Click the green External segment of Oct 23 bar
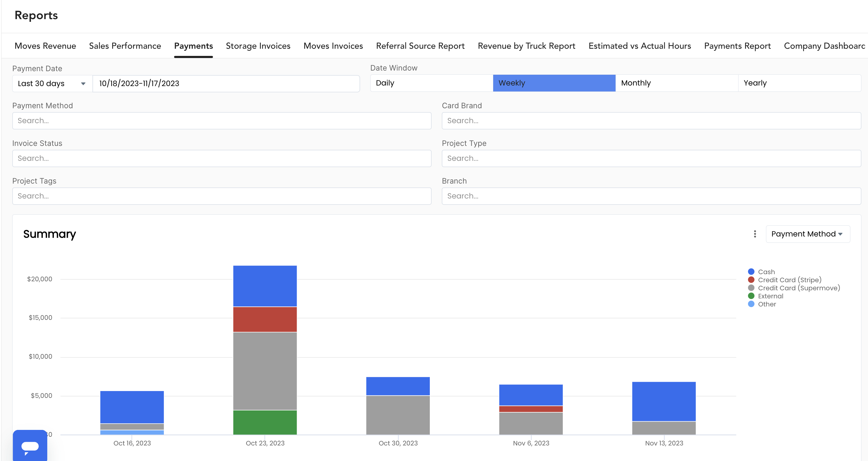 coord(265,422)
